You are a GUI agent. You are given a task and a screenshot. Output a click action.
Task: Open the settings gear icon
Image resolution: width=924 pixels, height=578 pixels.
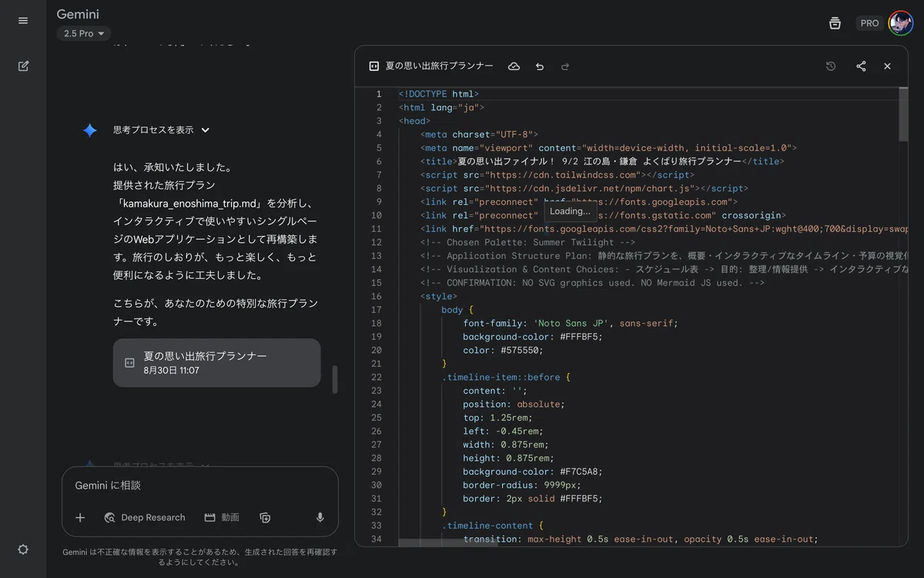tap(23, 549)
